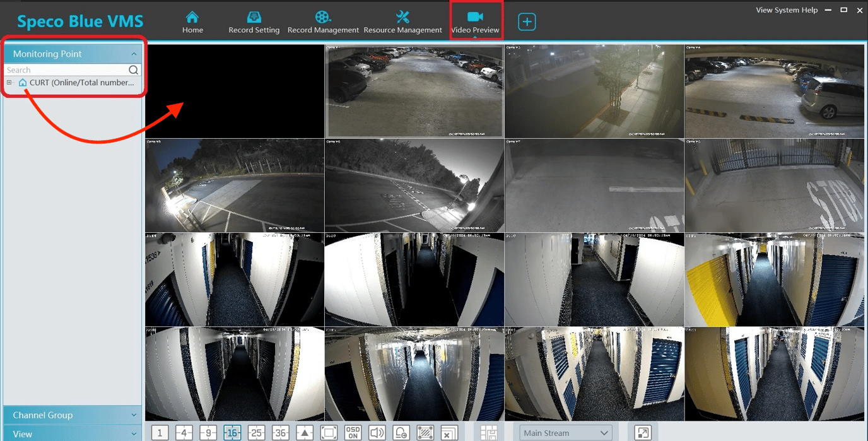Toggle the OSD ON display icon
Screen dimensions: 868x441
(353, 433)
